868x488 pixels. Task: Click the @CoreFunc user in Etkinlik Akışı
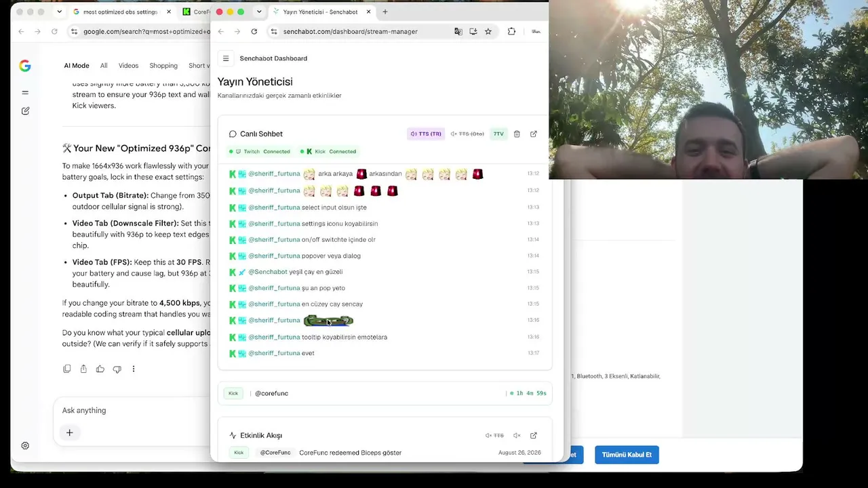pyautogui.click(x=276, y=452)
